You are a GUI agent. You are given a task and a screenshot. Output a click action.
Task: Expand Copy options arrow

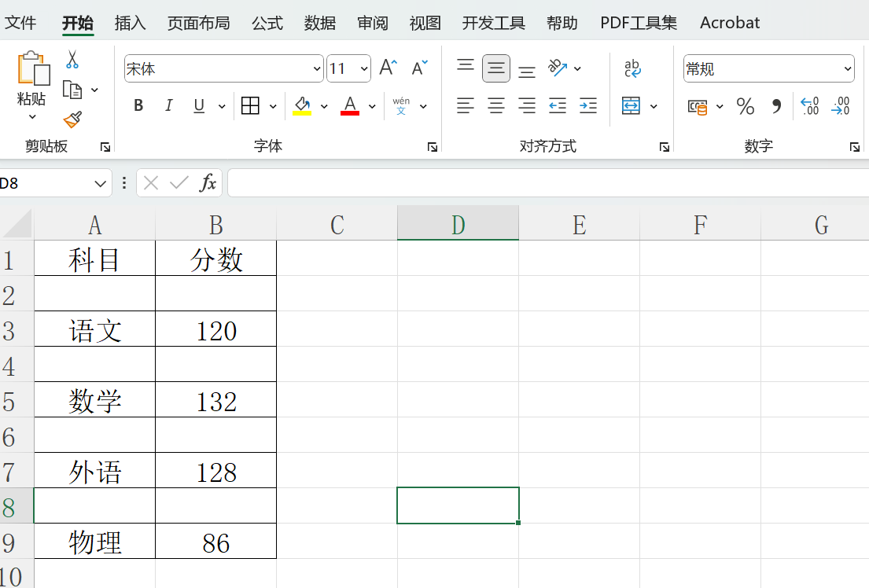coord(95,90)
